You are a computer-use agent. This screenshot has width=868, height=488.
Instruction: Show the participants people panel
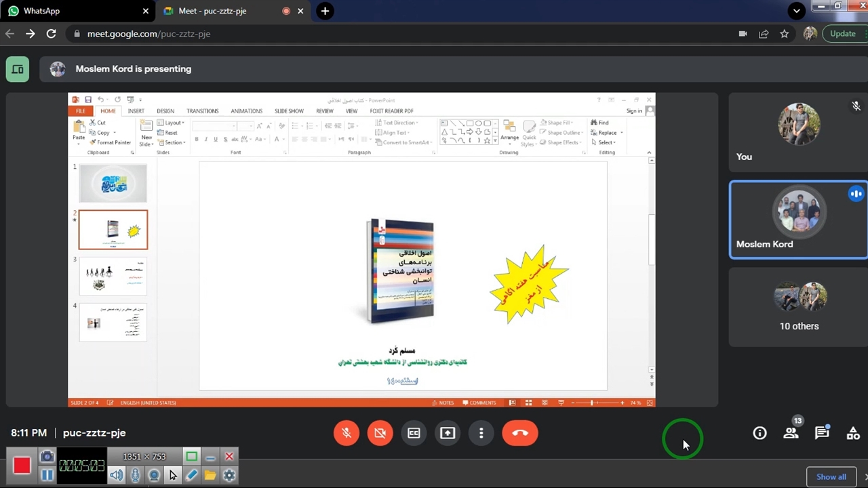[x=791, y=433]
